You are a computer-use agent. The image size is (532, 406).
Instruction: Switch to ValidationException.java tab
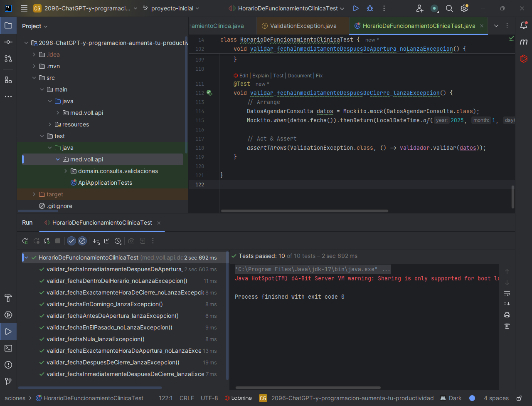click(x=303, y=26)
